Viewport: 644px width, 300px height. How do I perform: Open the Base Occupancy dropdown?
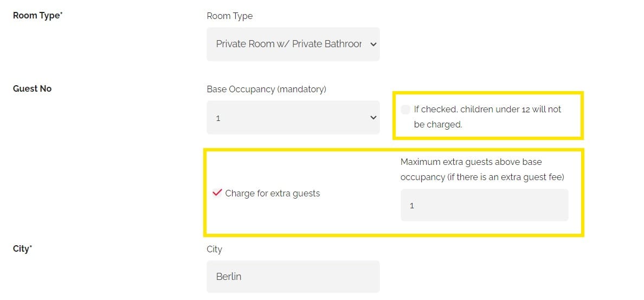(x=293, y=117)
